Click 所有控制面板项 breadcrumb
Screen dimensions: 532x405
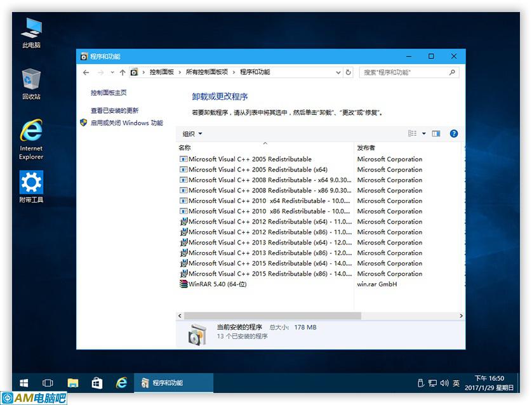(x=207, y=72)
